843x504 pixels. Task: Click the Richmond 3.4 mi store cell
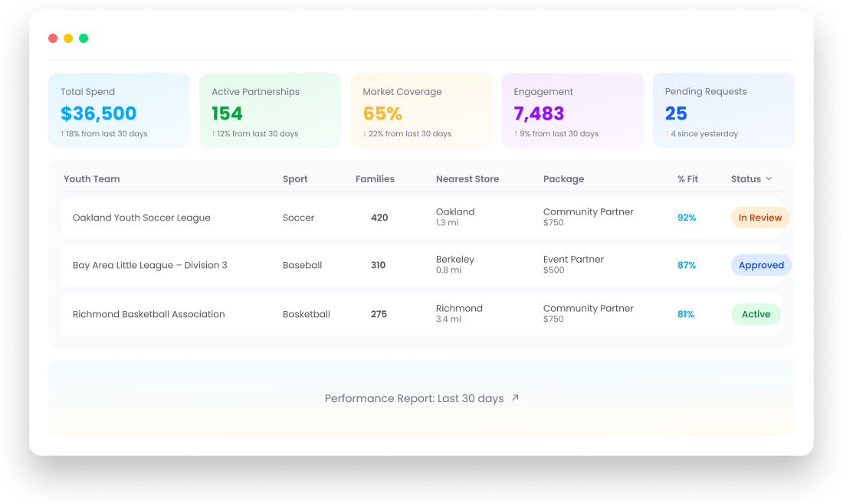coord(459,313)
